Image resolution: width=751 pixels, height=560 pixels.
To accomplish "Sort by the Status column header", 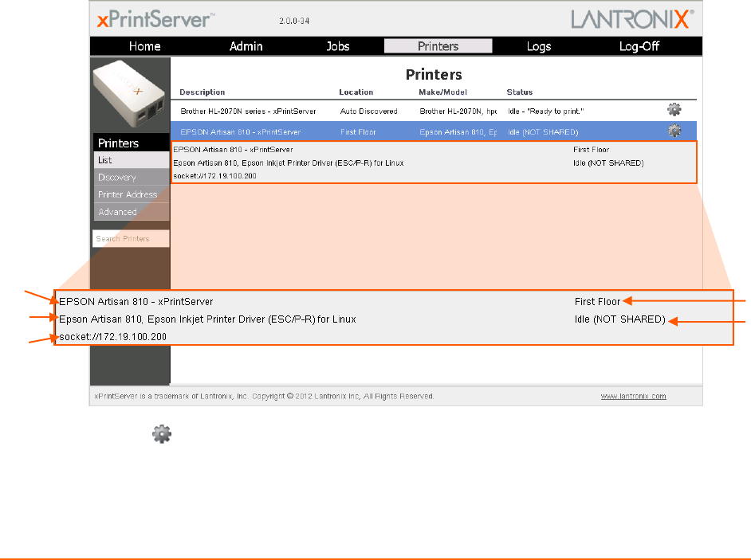I will point(520,92).
